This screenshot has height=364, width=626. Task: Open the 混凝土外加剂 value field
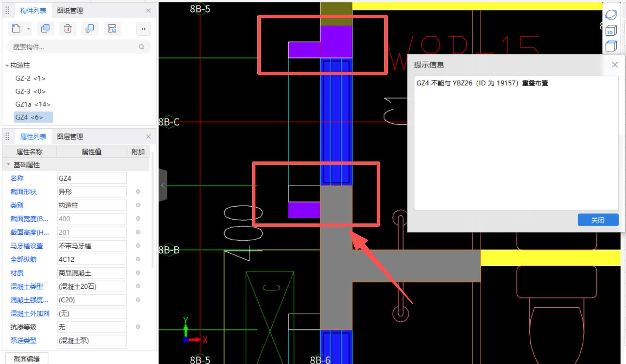click(92, 314)
